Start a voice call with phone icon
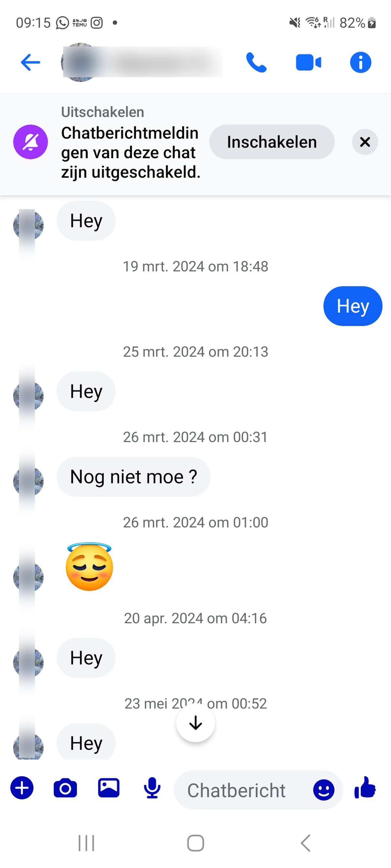Screen dimensions: 391x868 point(256,62)
